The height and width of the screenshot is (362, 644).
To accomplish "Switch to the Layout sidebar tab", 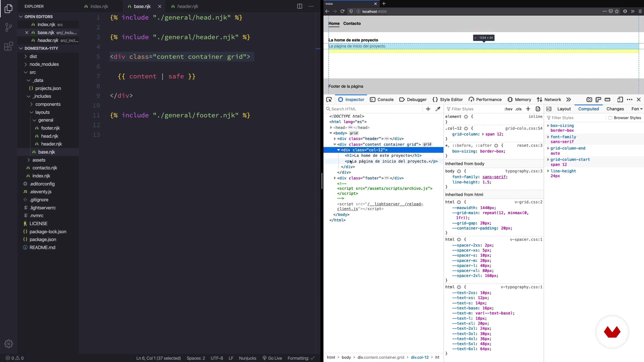I will coord(564,109).
